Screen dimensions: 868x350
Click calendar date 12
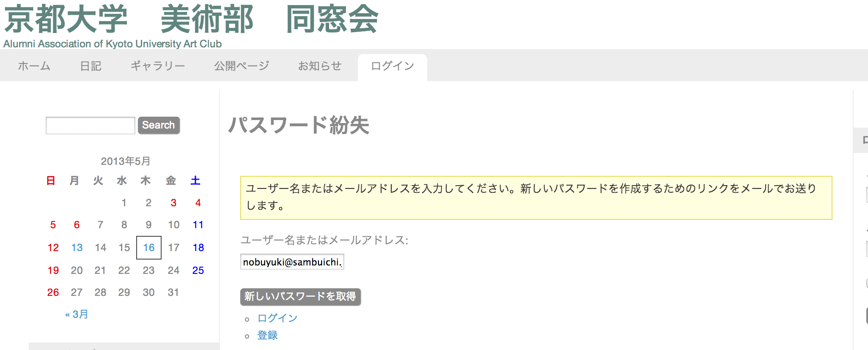(x=53, y=247)
